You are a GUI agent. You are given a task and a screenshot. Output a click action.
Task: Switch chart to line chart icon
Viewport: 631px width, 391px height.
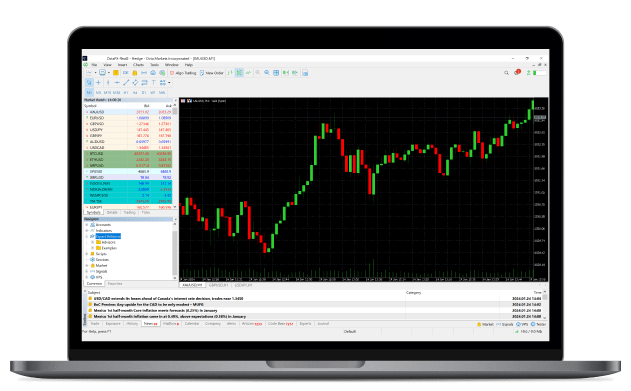coord(248,73)
